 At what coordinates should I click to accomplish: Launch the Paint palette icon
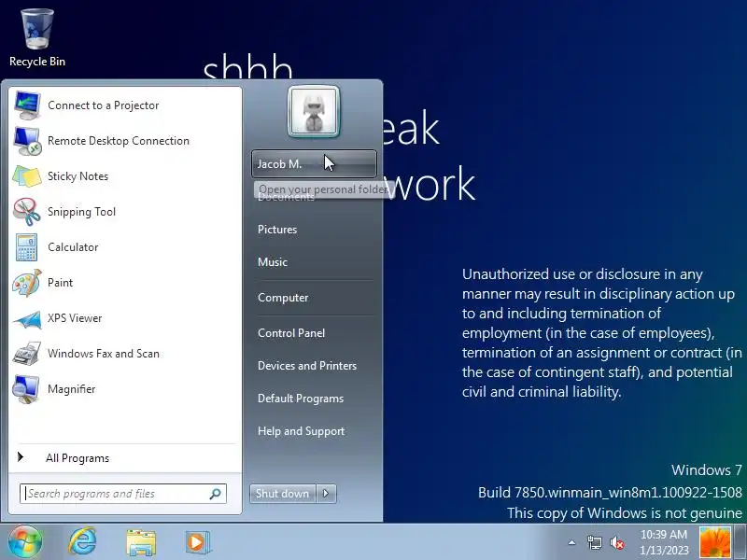click(27, 283)
